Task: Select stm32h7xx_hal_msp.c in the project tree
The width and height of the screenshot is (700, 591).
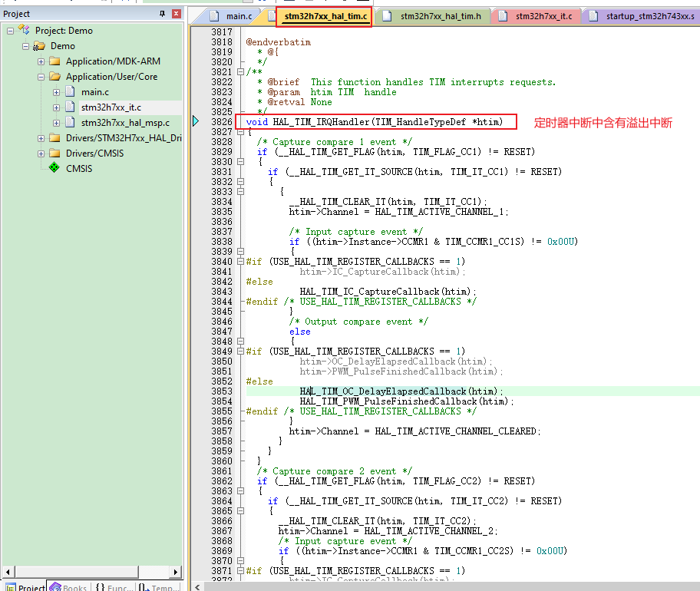Action: coord(125,123)
